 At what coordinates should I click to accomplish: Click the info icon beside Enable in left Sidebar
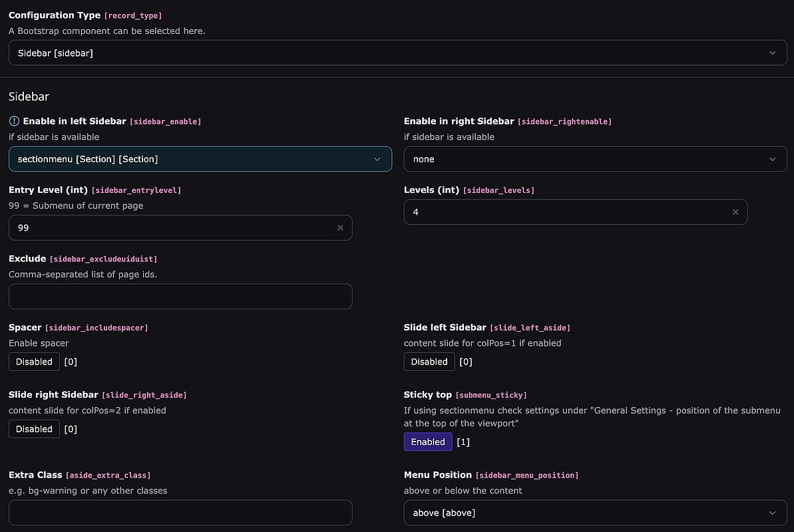pos(14,121)
